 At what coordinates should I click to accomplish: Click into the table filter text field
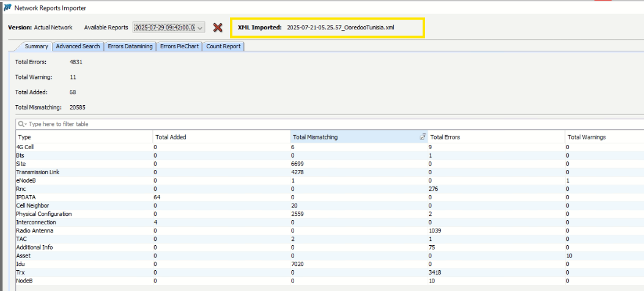306,124
